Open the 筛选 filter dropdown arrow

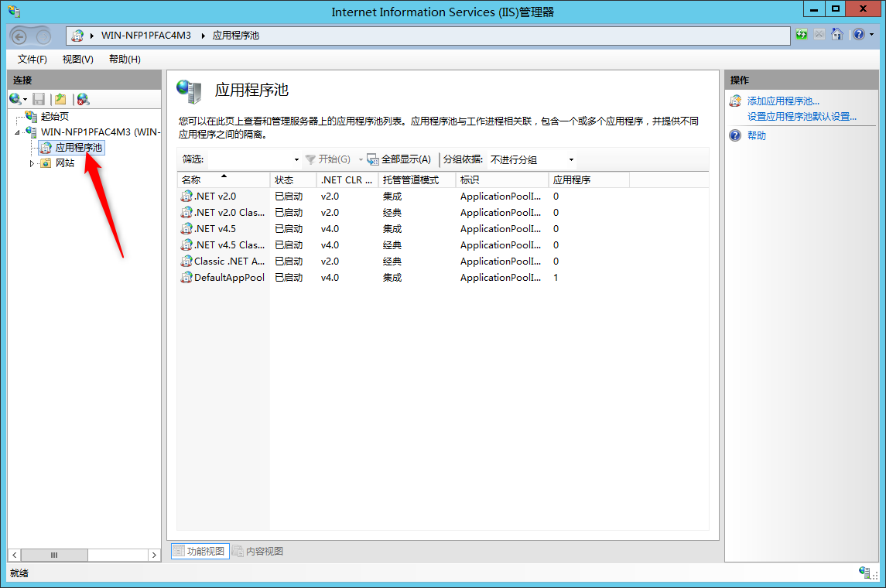(x=296, y=160)
